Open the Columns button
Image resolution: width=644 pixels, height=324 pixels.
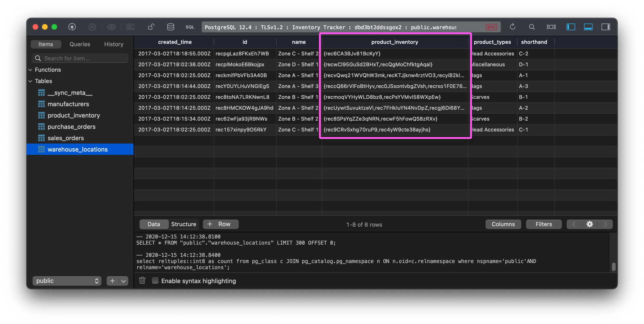pyautogui.click(x=503, y=224)
